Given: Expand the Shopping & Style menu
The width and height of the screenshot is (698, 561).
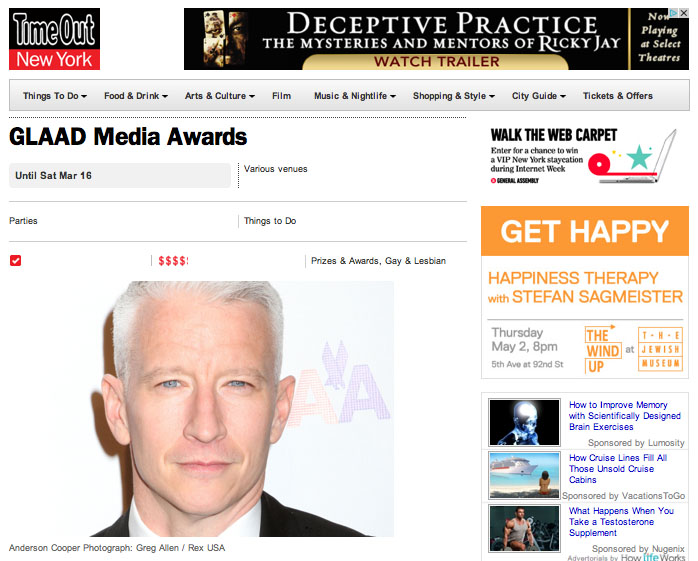Looking at the screenshot, I should (454, 96).
